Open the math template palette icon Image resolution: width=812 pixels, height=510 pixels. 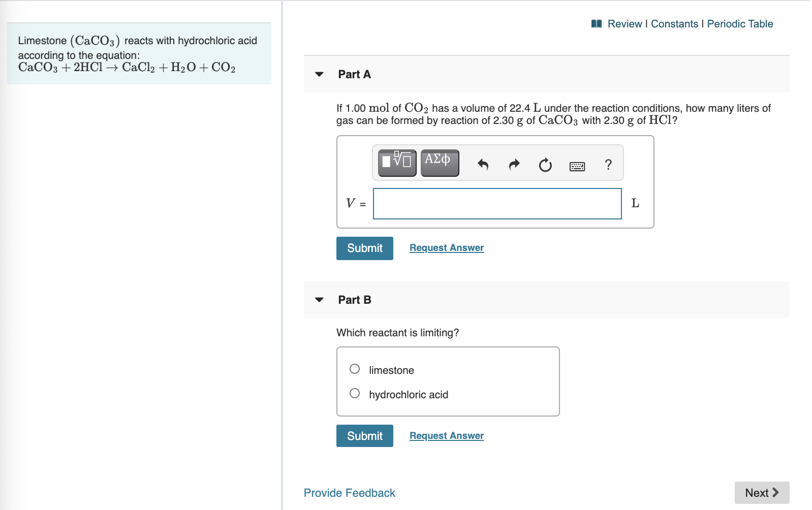click(396, 163)
